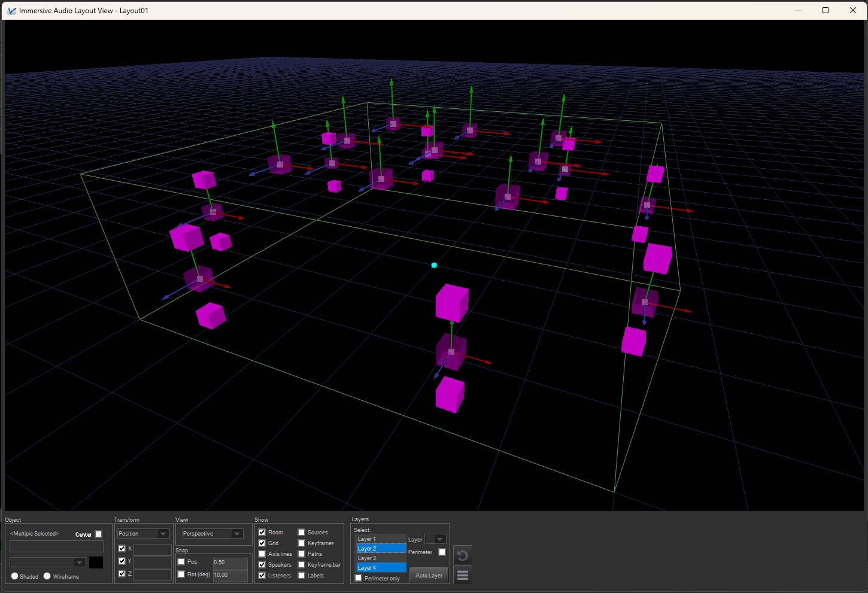Viewport: 868px width, 593px height.
Task: Toggle the Labels checkbox
Action: click(302, 576)
